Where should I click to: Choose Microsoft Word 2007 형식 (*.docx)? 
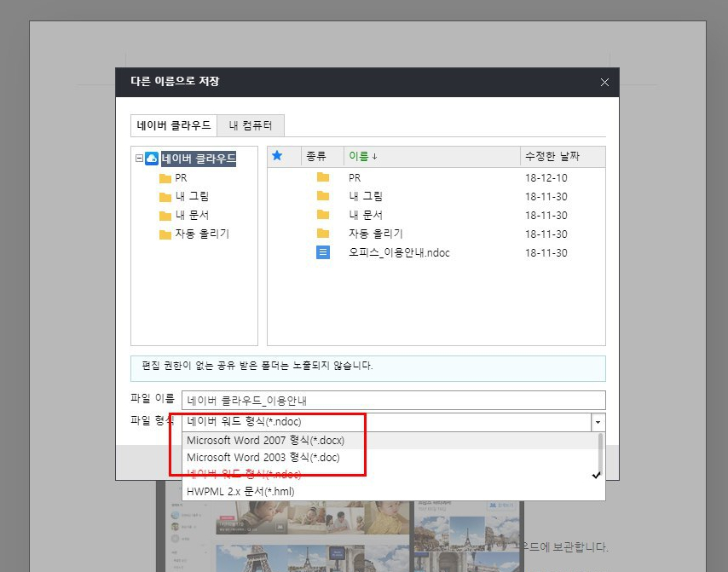(268, 440)
